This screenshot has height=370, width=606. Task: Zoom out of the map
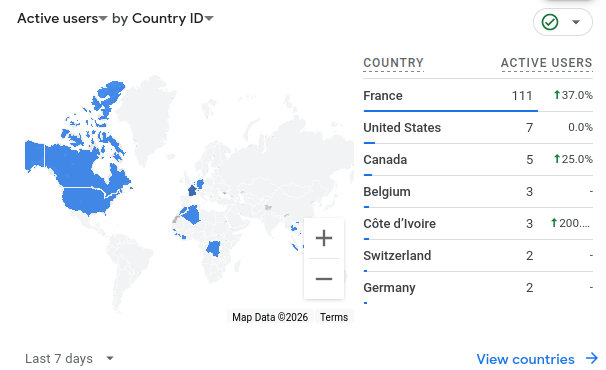click(323, 279)
